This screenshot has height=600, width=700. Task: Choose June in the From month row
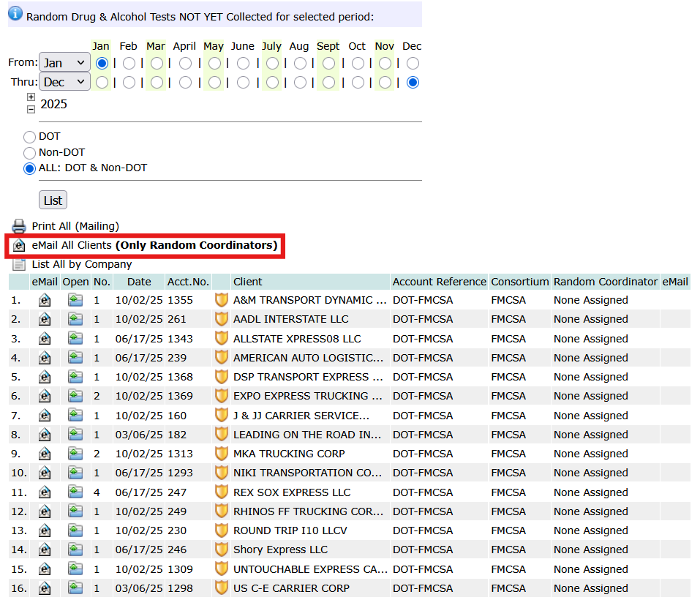(244, 64)
